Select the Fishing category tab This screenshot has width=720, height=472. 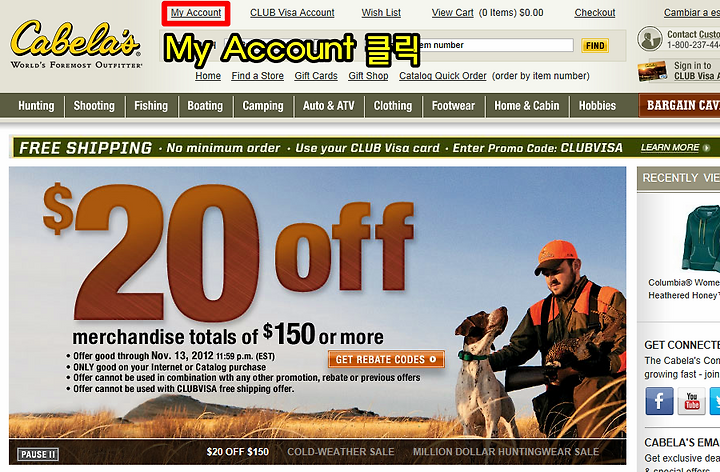(x=151, y=106)
